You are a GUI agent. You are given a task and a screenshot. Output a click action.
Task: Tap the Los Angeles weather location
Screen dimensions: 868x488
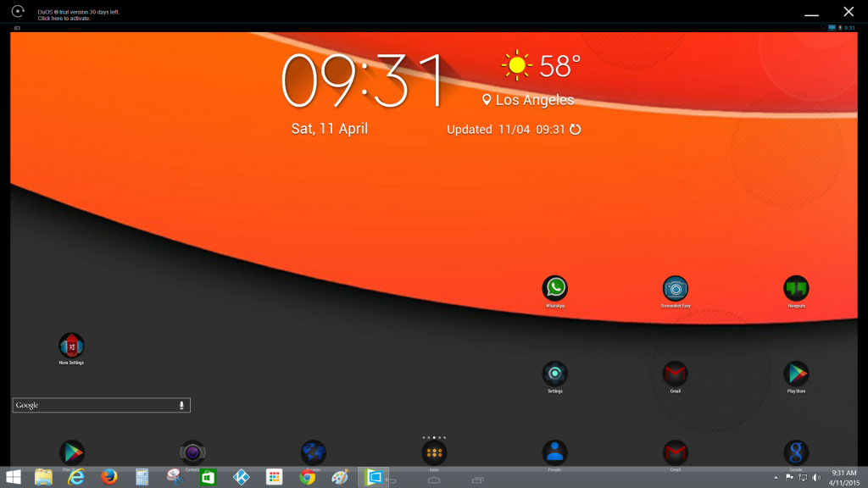[528, 100]
